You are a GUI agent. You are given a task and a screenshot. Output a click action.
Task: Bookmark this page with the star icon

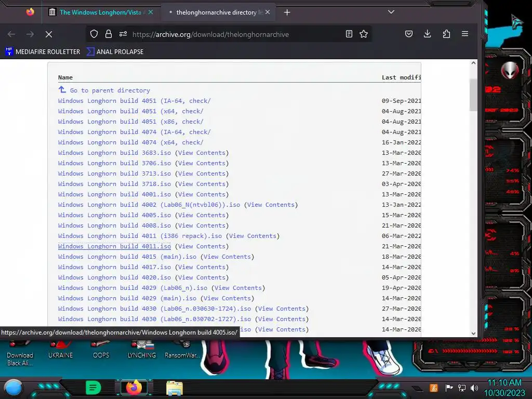pyautogui.click(x=364, y=34)
